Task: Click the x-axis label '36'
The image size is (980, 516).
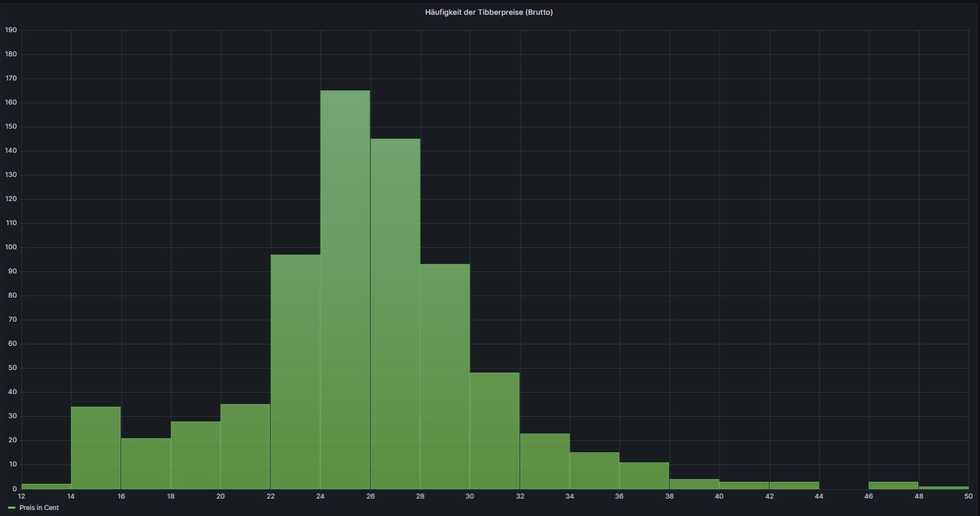Action: pyautogui.click(x=620, y=497)
